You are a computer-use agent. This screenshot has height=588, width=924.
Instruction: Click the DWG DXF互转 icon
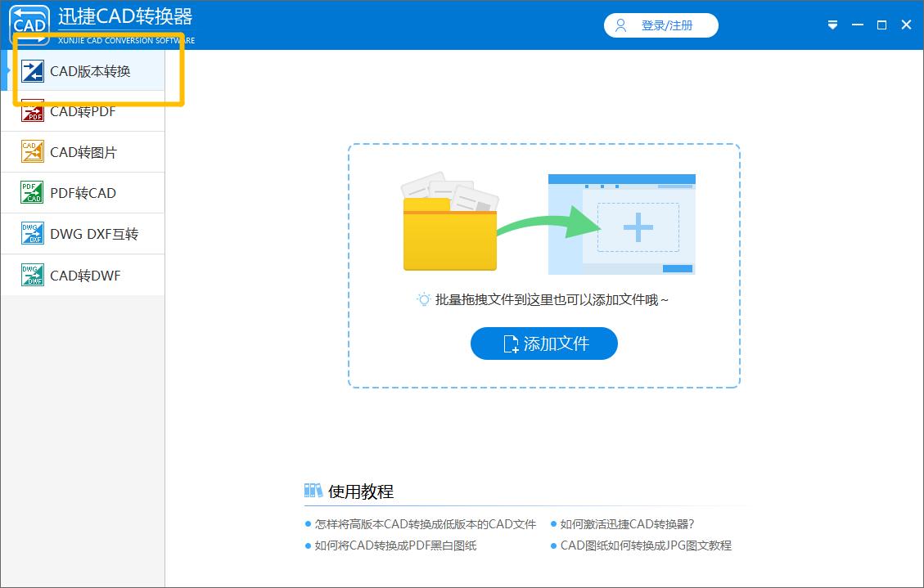(31, 234)
